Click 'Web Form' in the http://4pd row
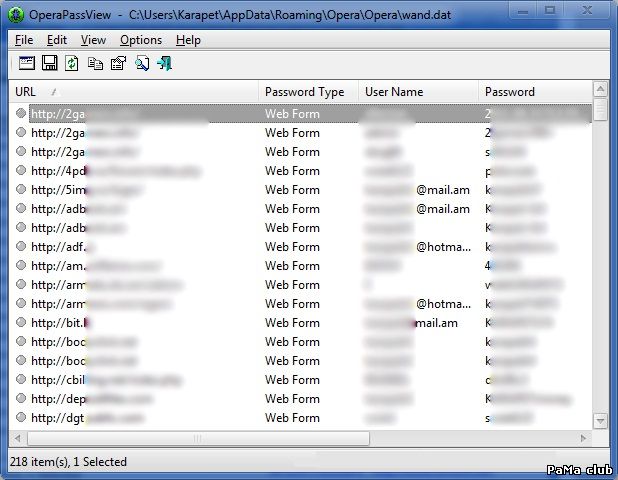 coord(292,171)
